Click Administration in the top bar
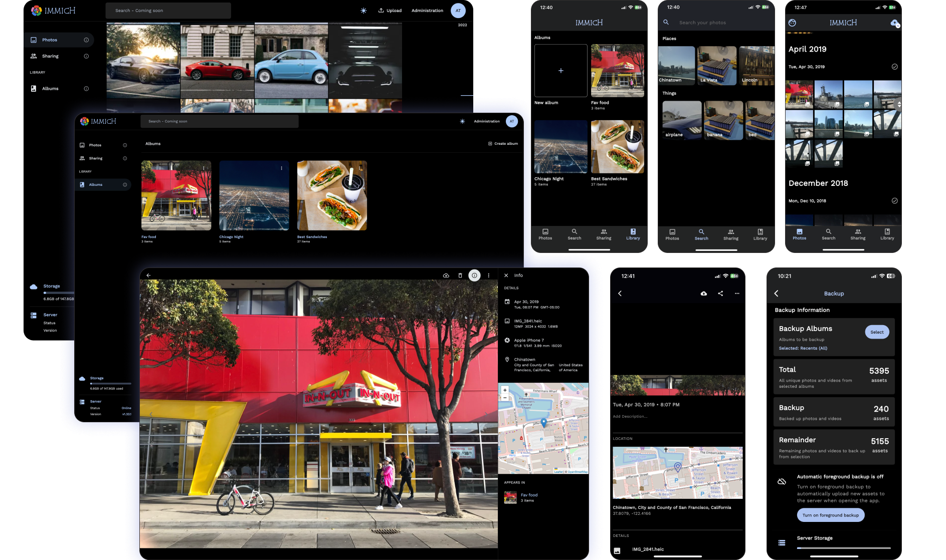The width and height of the screenshot is (946, 560). [427, 10]
